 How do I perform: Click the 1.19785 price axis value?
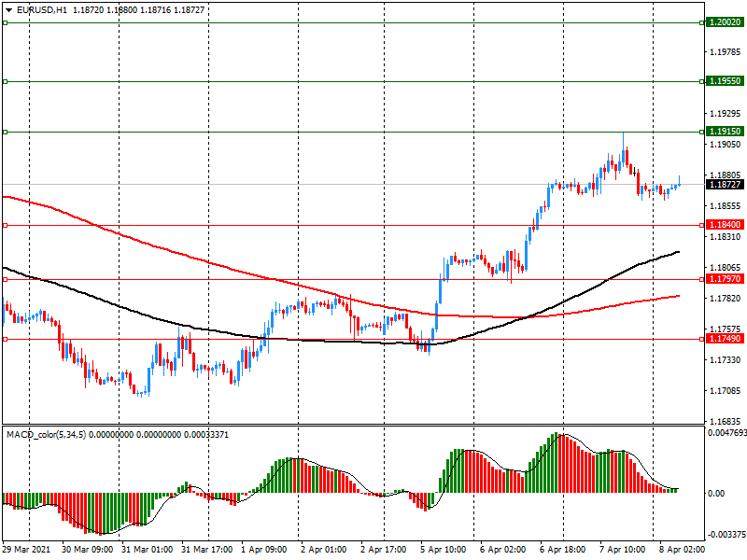(x=726, y=52)
